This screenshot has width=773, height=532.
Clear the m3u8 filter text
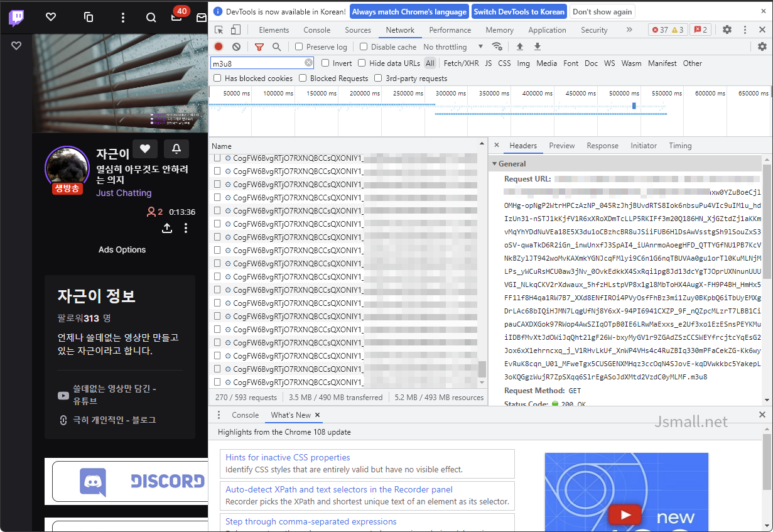[x=309, y=63]
